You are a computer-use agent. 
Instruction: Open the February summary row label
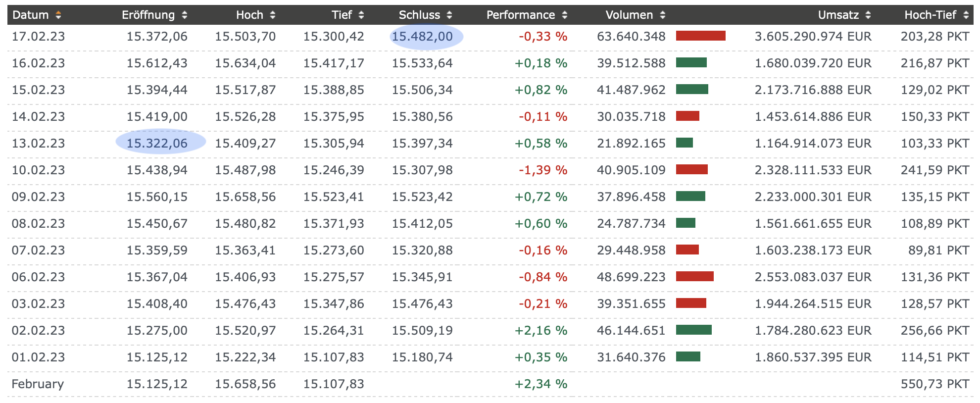tap(38, 384)
